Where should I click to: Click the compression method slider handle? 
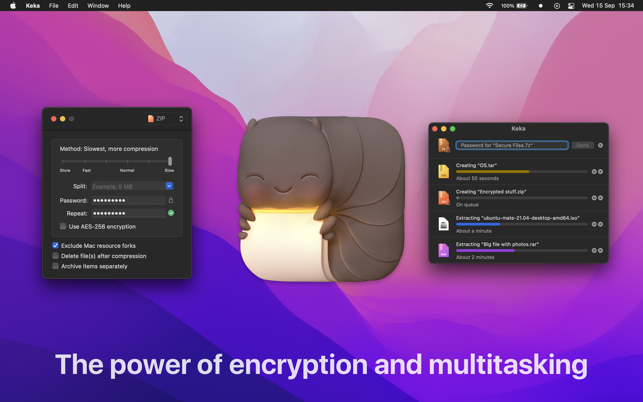tap(170, 161)
